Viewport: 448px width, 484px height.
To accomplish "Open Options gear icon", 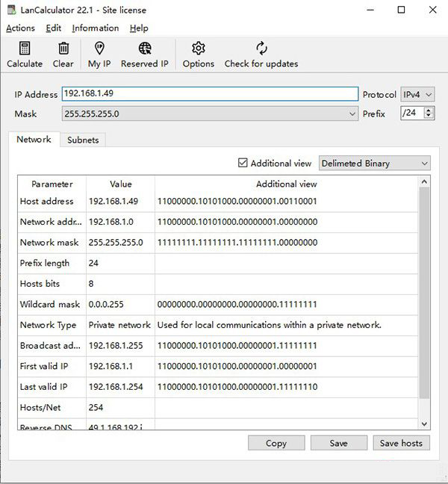I will [199, 49].
